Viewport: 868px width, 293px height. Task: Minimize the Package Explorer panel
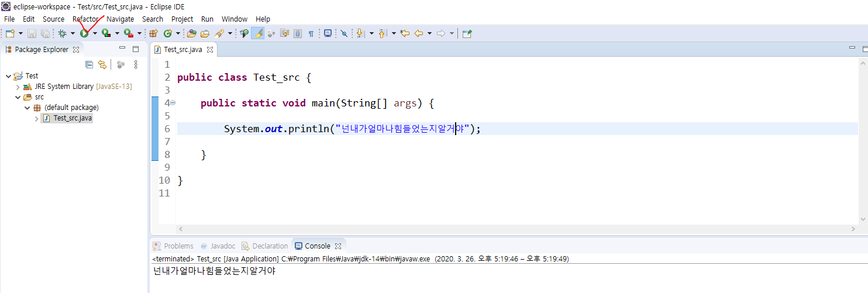pos(122,49)
